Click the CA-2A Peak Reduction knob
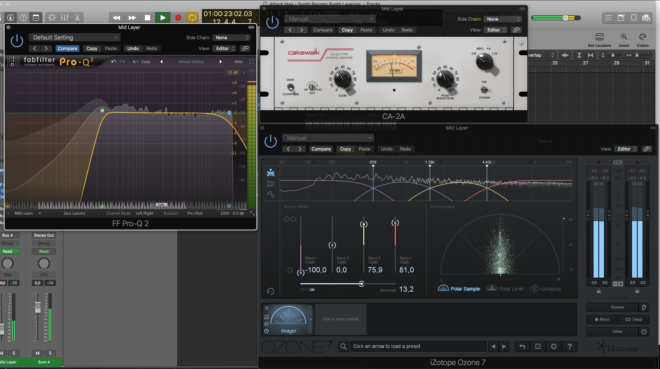 pos(444,79)
